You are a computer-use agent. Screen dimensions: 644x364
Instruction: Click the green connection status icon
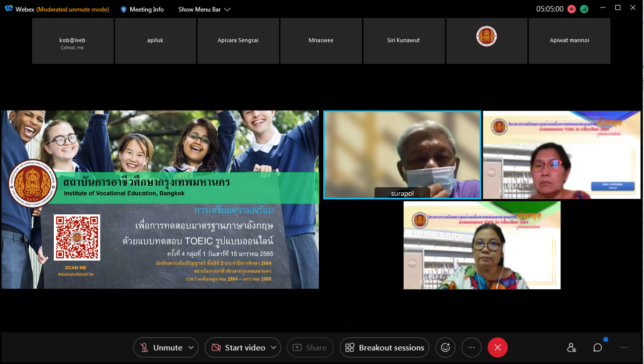(x=584, y=9)
